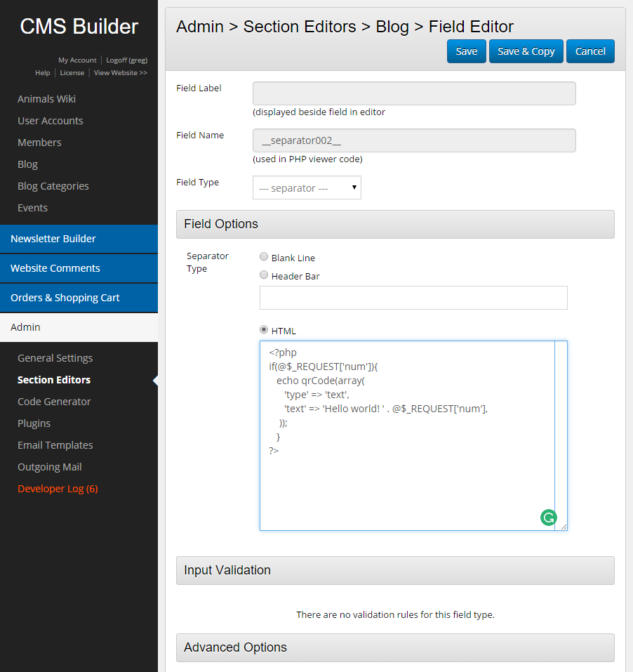Expand the Newsletter Builder menu group
Image resolution: width=633 pixels, height=672 pixels.
[79, 239]
